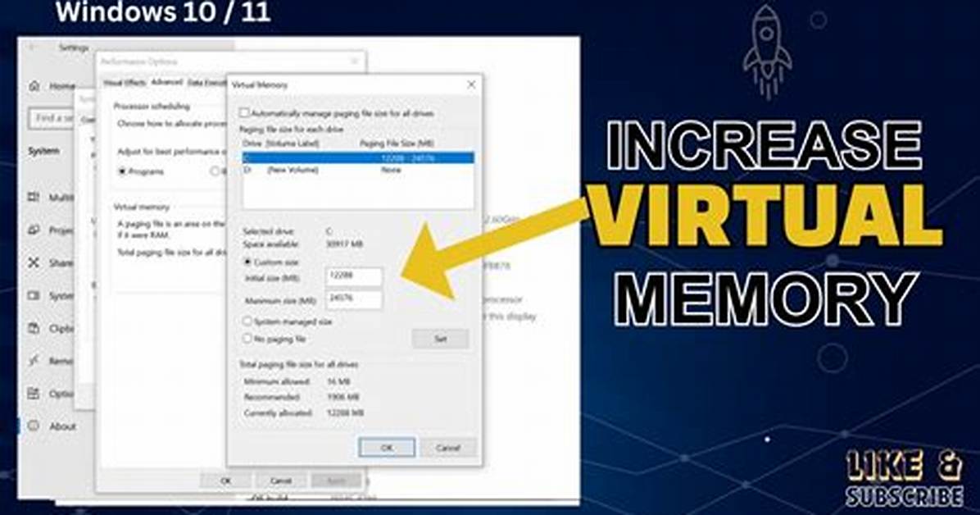The image size is (980, 515).
Task: Enable automatically manage paging file size checkbox
Action: click(244, 113)
